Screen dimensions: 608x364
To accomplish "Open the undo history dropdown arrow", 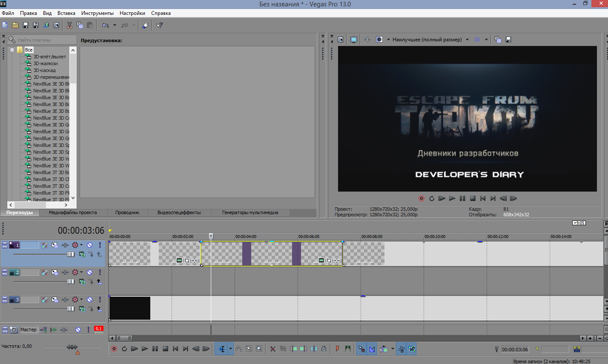I will click(x=115, y=25).
